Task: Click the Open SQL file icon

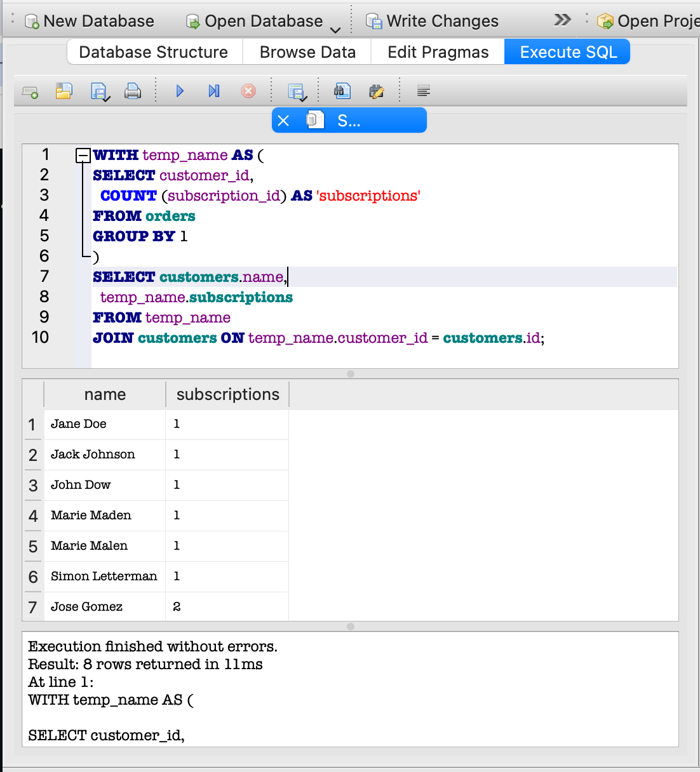Action: [64, 91]
